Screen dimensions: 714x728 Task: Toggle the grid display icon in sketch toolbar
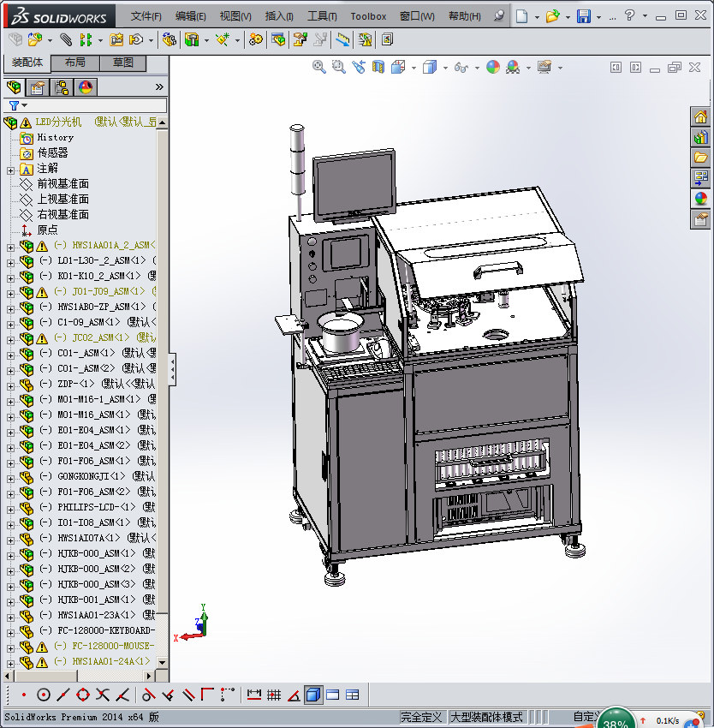click(274, 695)
